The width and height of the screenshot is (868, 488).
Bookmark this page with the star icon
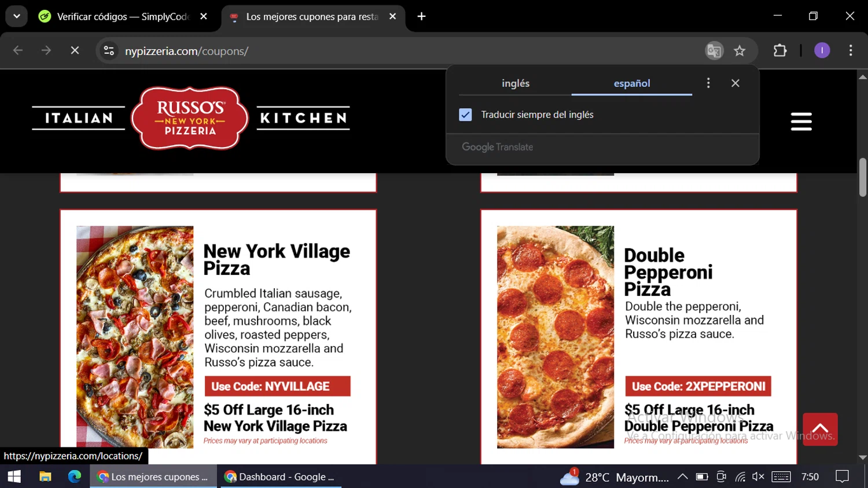coord(740,51)
